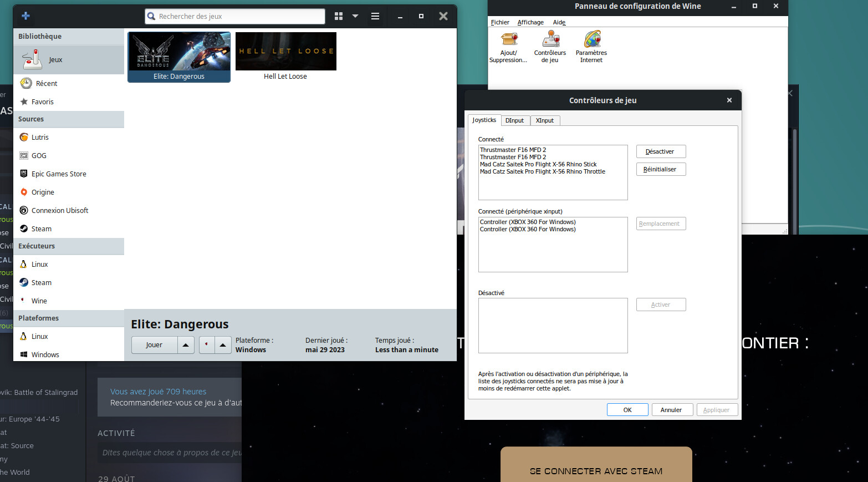The width and height of the screenshot is (868, 482).
Task: Open the Affichage menu in Wine panel
Action: (x=530, y=22)
